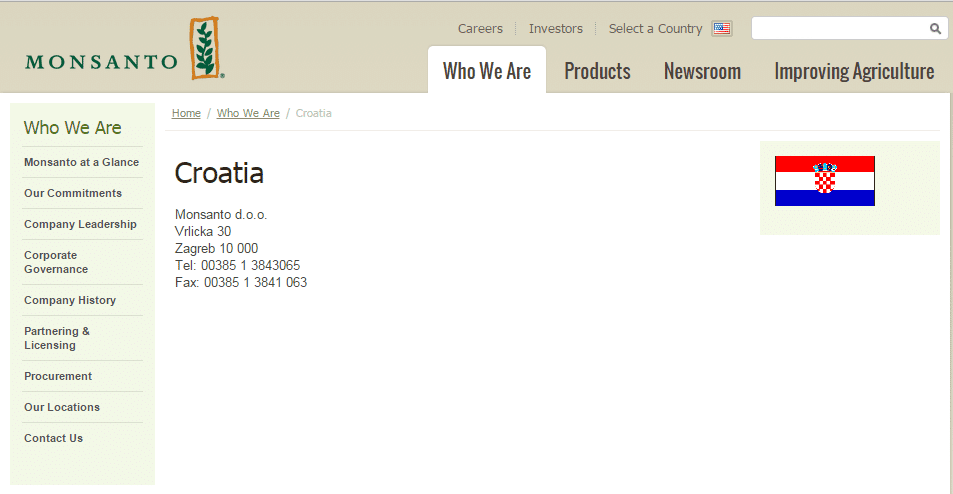
Task: Open Partnering & Licensing sidebar item
Action: point(57,338)
